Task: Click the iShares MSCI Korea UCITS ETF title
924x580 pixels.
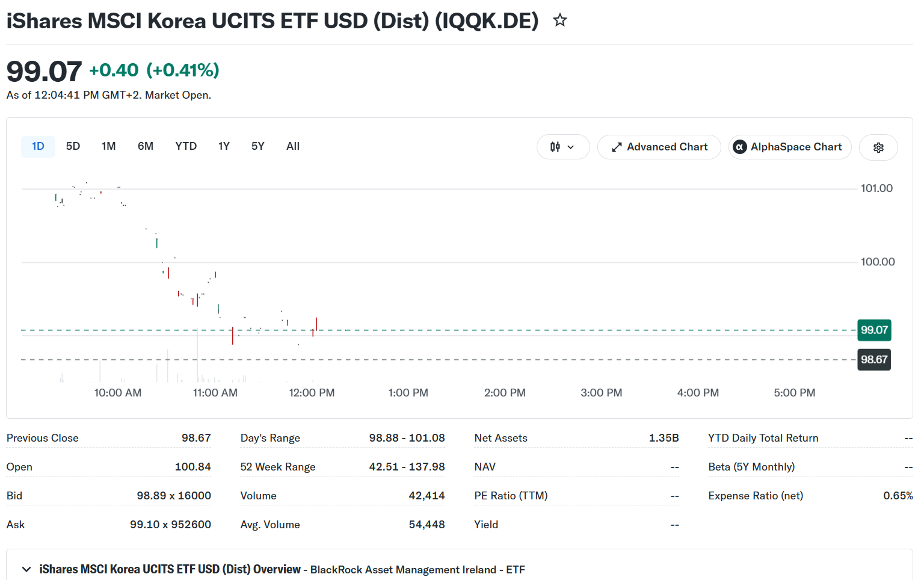Action: (273, 21)
